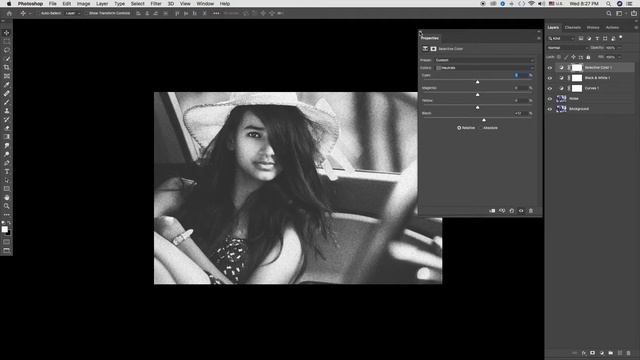Open the Filter menu
This screenshot has height=360, width=640.
pyautogui.click(x=156, y=4)
